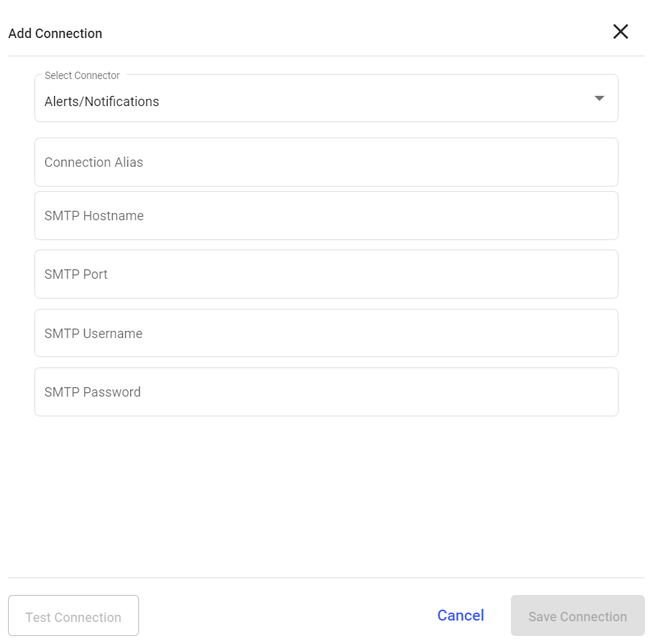Click the SMTP Username placeholder text
The width and height of the screenshot is (650, 644).
[x=93, y=334]
